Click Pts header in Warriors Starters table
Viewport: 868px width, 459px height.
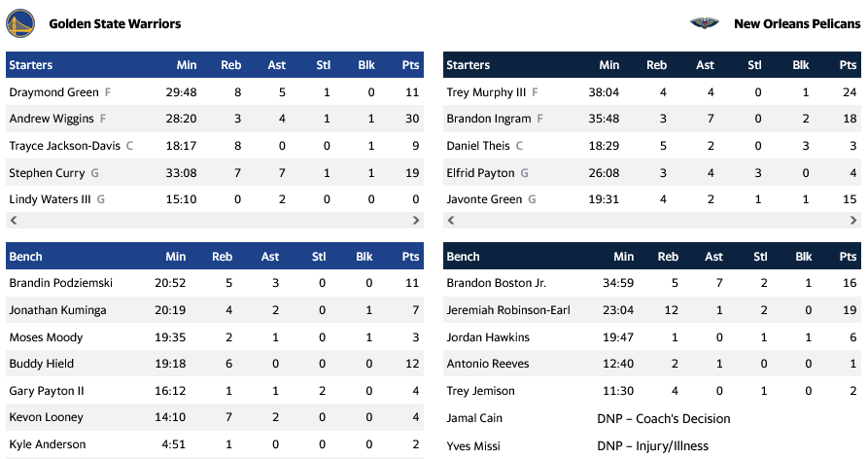click(410, 65)
